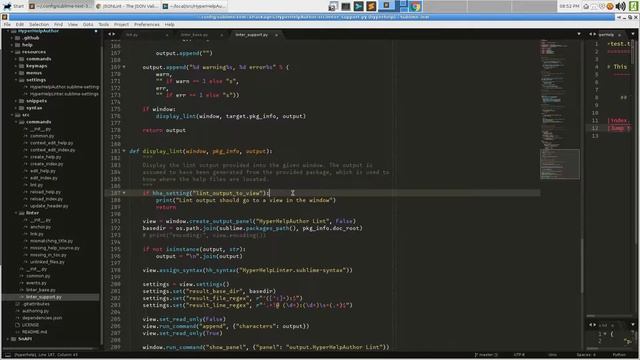Open the Goto menu
The width and height of the screenshot is (640, 360).
(88, 24)
